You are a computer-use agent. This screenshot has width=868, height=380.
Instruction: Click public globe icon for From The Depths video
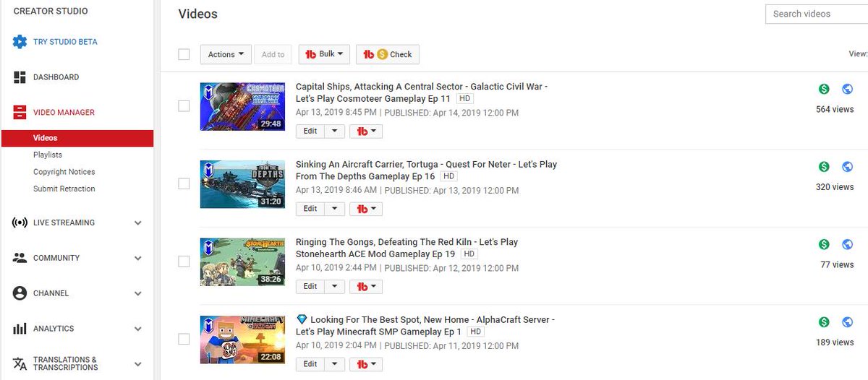tap(848, 167)
